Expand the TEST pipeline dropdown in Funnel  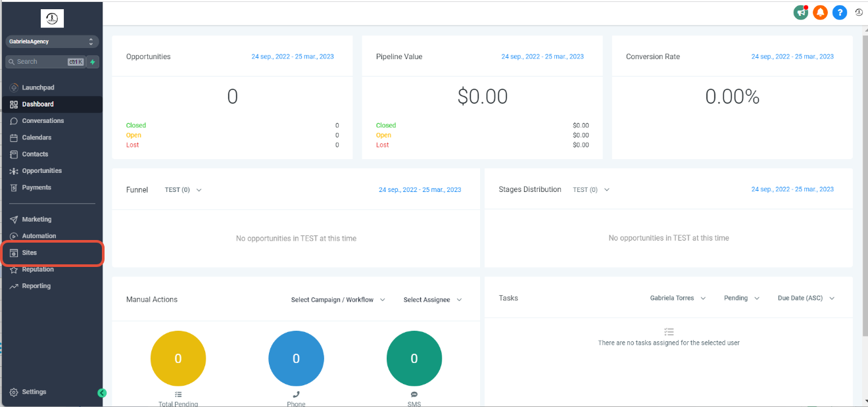coord(183,189)
